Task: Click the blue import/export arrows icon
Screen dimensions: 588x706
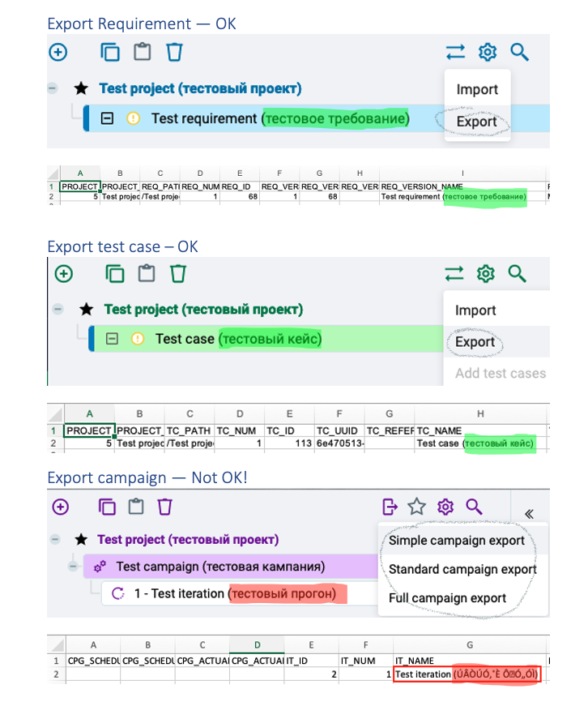Action: click(455, 52)
